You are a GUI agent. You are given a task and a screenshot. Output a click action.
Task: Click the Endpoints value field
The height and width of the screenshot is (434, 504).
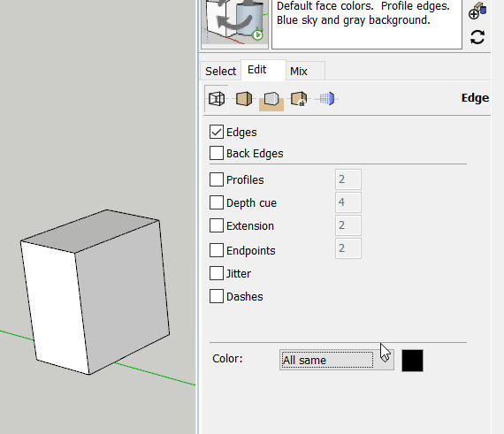(x=348, y=248)
